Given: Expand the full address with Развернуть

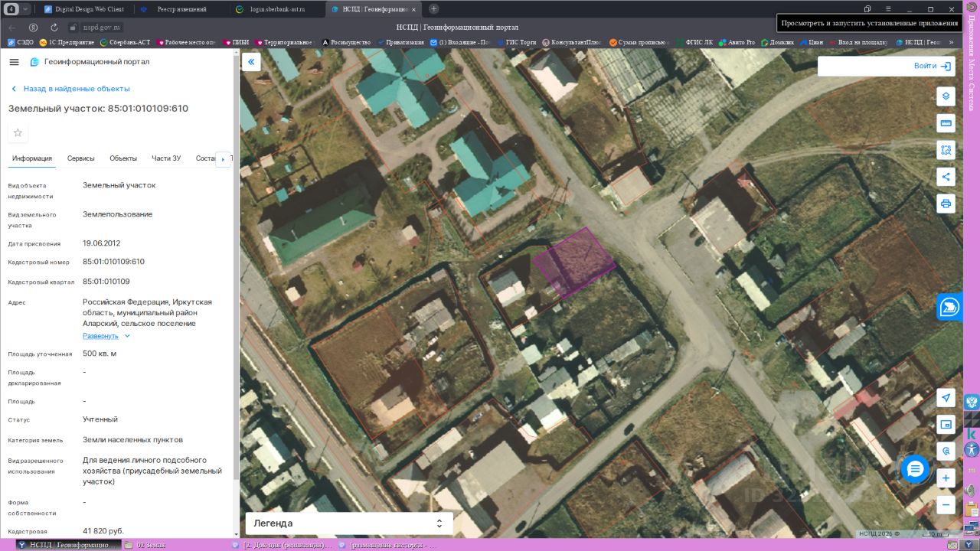Looking at the screenshot, I should 106,336.
